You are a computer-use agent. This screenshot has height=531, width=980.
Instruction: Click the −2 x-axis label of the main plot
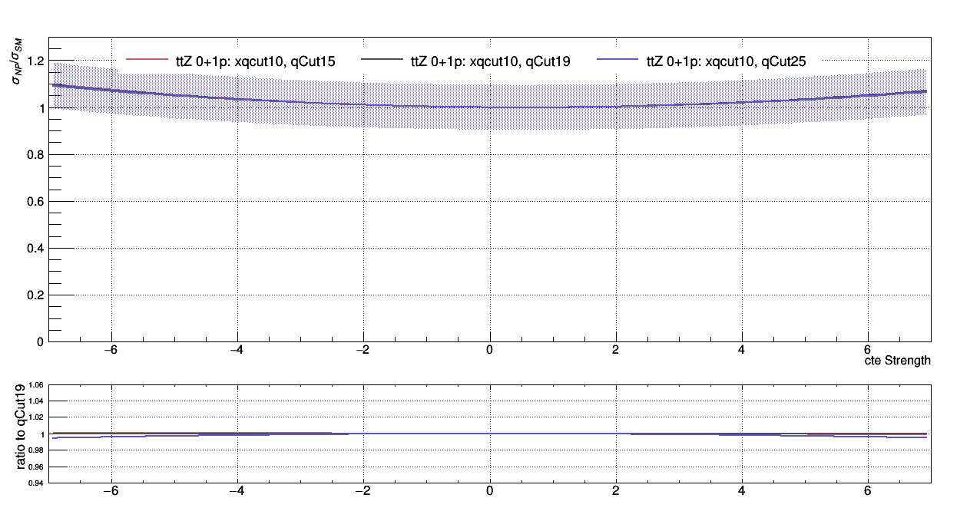tap(363, 351)
